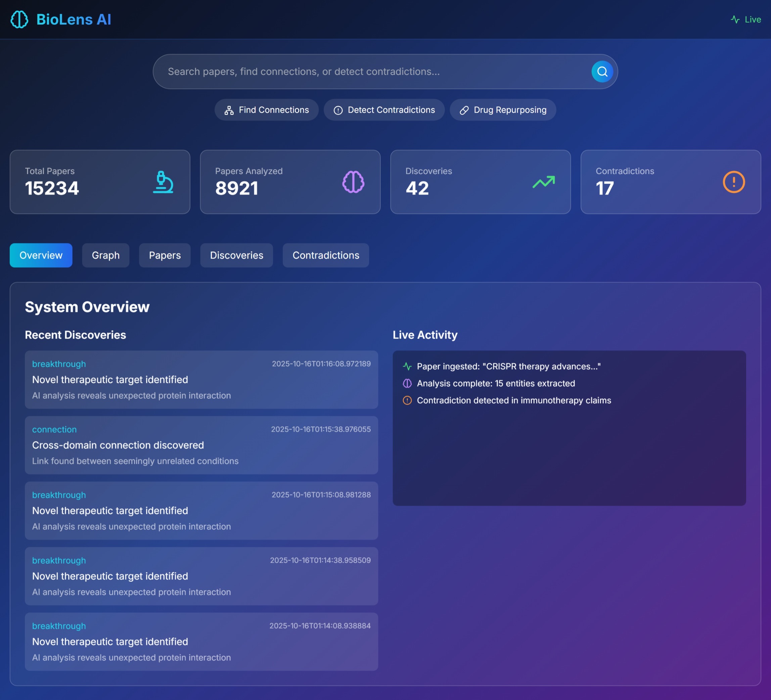Click the green trending arrow in Discoveries card
The width and height of the screenshot is (771, 700).
[x=543, y=182]
